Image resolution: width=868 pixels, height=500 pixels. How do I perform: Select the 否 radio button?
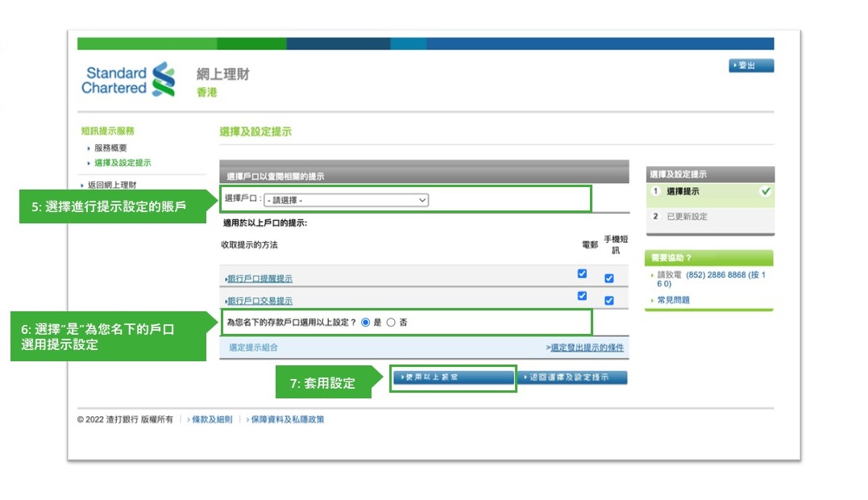click(391, 323)
